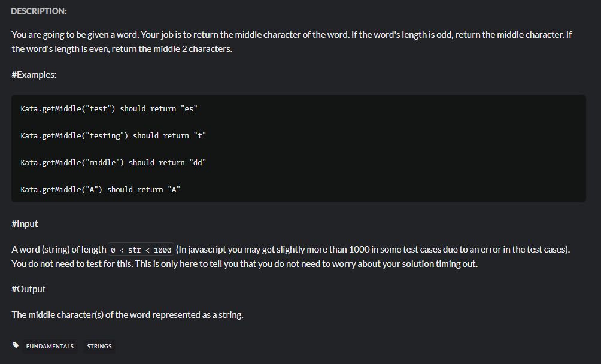The image size is (601, 364).
Task: Open the FUNDAMENTALS tag
Action: pos(50,347)
